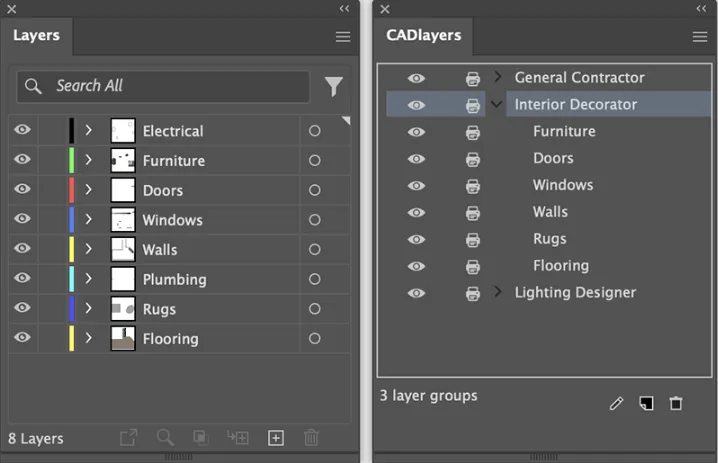Click Collect for Export icon in Layers footer
The width and height of the screenshot is (718, 463).
click(x=129, y=437)
